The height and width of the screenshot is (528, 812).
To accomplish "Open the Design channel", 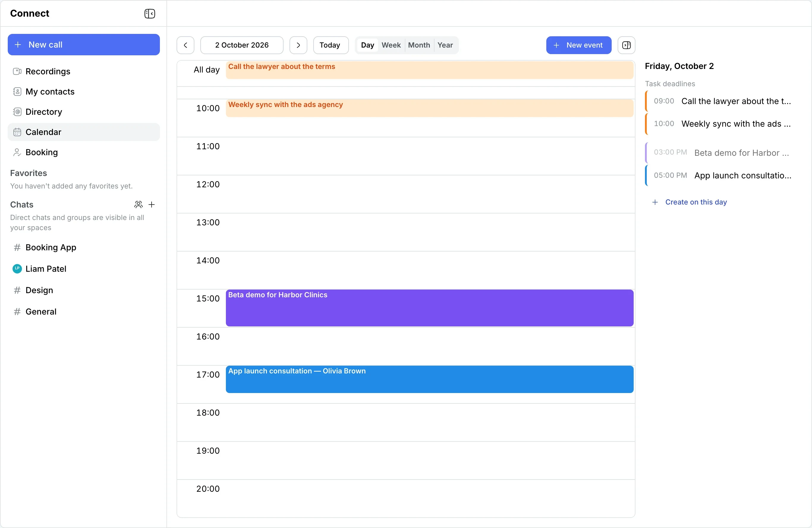I will coord(84,290).
